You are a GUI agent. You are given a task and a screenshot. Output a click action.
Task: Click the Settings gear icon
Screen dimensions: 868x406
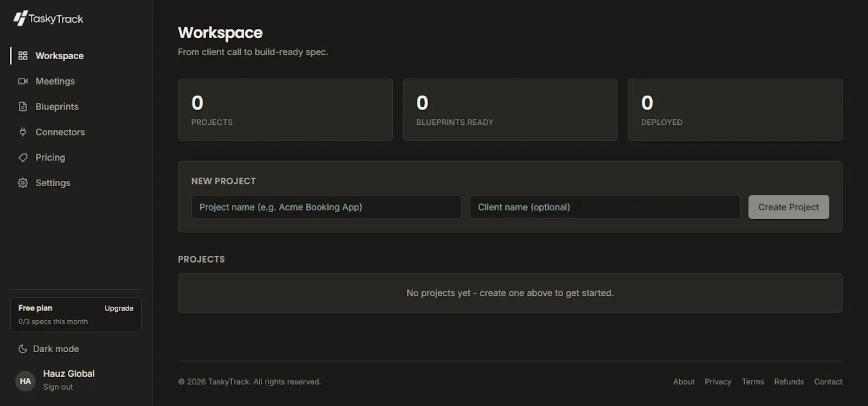23,183
